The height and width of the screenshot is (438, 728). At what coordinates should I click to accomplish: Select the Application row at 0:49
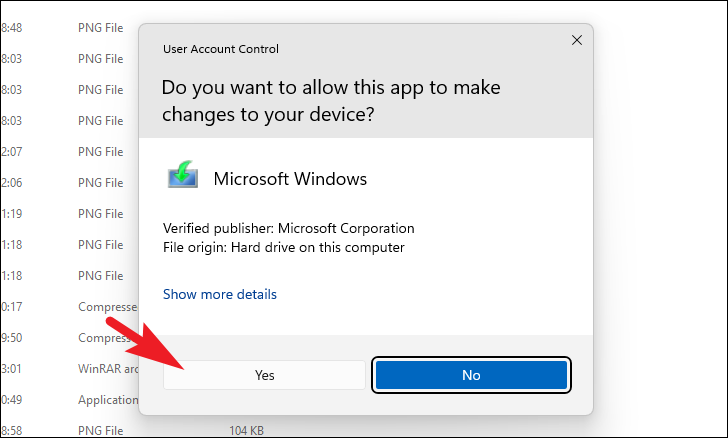tap(70, 400)
